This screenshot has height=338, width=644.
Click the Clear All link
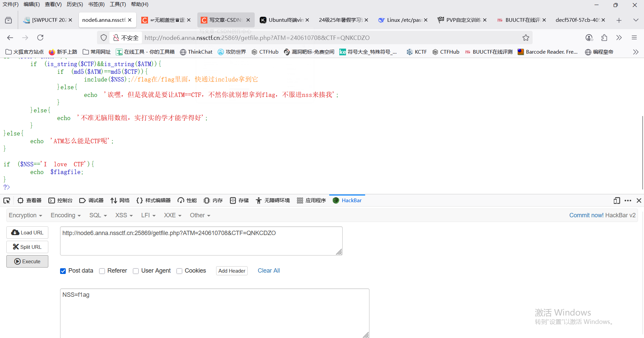pyautogui.click(x=269, y=271)
